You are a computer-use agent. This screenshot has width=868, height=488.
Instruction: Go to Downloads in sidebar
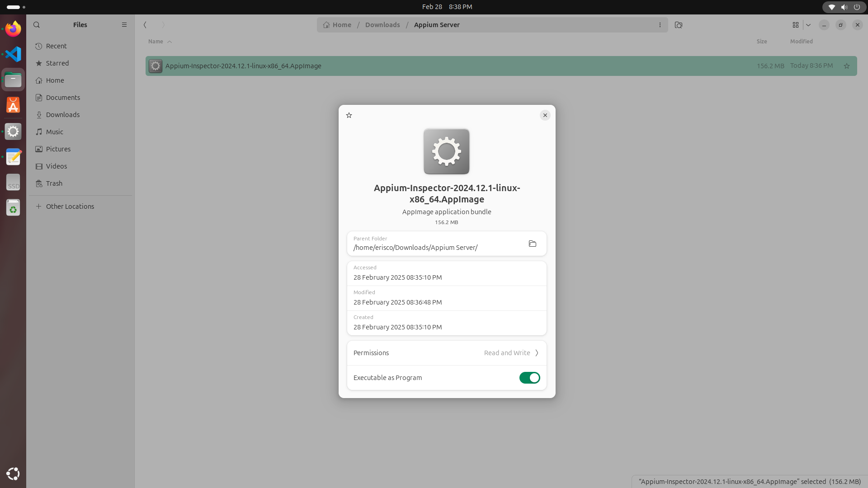[x=63, y=115]
